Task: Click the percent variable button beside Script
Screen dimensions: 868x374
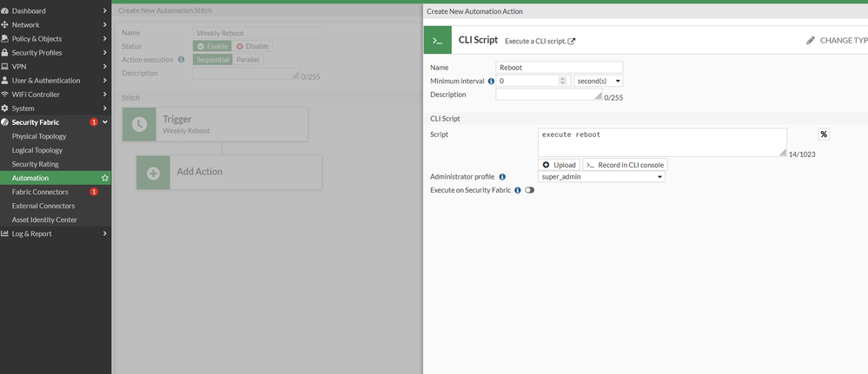Action: coord(824,135)
